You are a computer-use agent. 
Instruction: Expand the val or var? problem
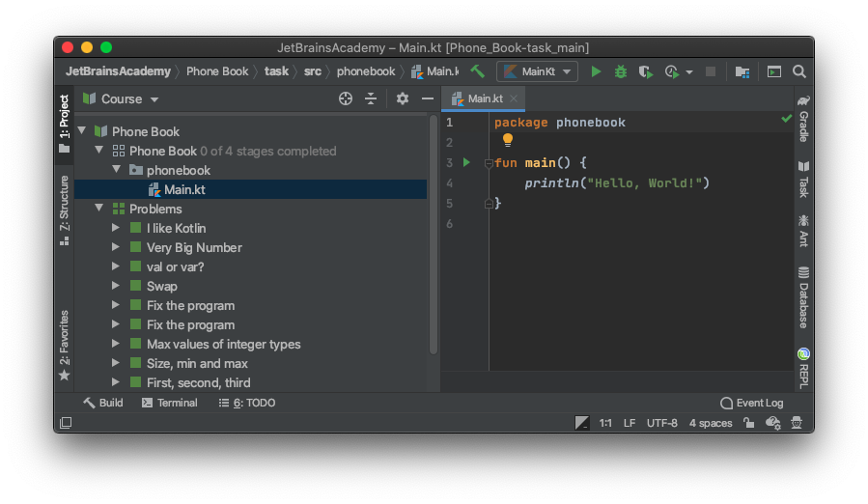pos(116,266)
